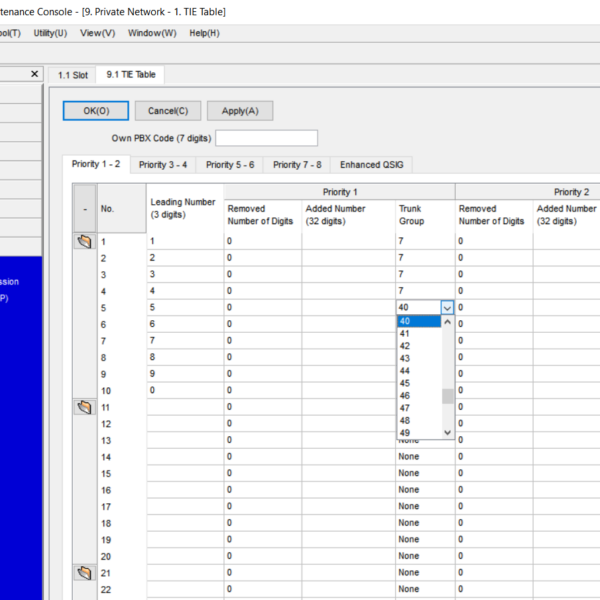Viewport: 600px width, 600px height.
Task: Switch to the Priority 3 - 4 tab
Action: (x=162, y=165)
